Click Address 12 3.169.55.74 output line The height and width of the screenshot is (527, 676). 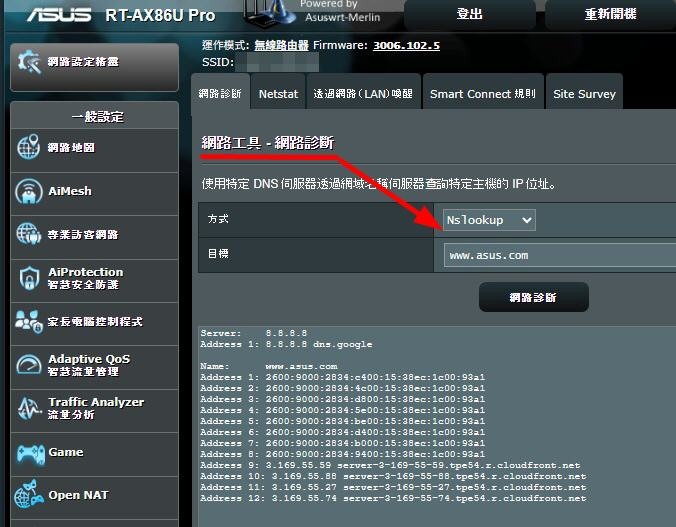coord(393,498)
